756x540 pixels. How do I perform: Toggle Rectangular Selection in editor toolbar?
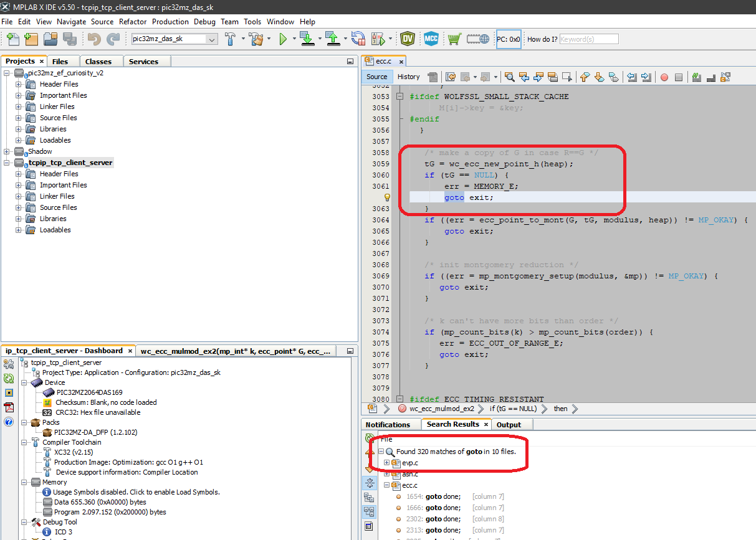click(x=567, y=77)
